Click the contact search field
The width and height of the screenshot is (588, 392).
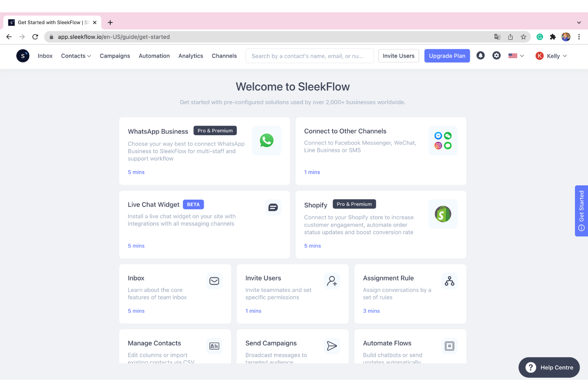[x=310, y=56]
